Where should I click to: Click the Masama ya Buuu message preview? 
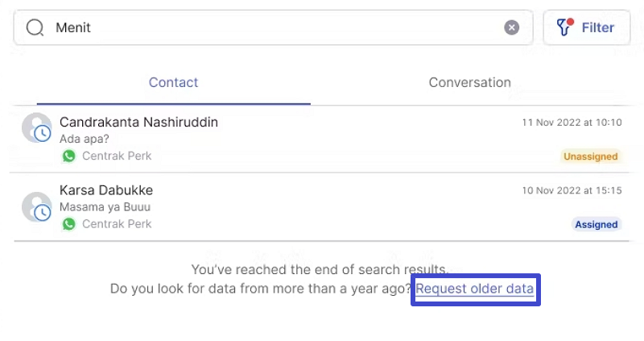pyautogui.click(x=105, y=207)
